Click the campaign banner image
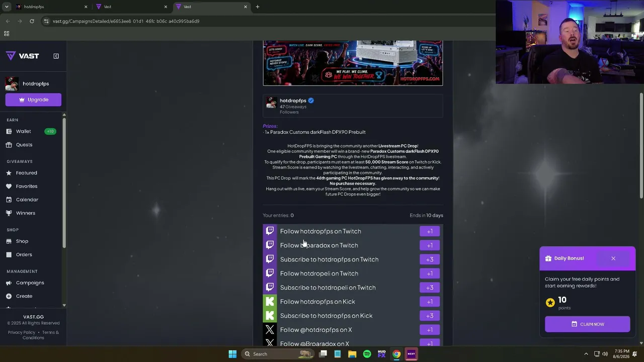The image size is (644, 362). pyautogui.click(x=353, y=63)
